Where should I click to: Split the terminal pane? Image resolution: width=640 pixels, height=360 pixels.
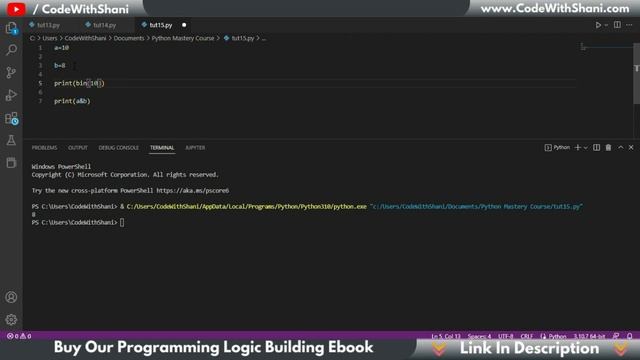pyautogui.click(x=596, y=147)
